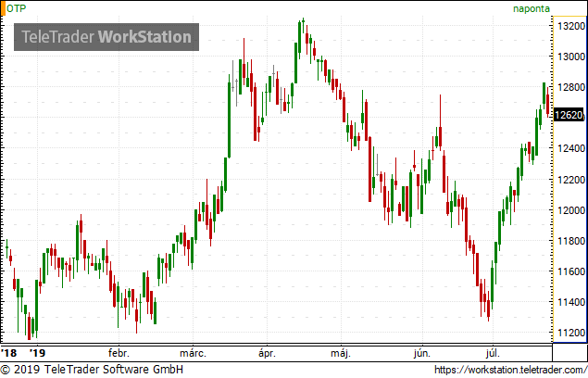Click the 'ápr.' date axis label
This screenshot has width=588, height=378.
click(267, 353)
